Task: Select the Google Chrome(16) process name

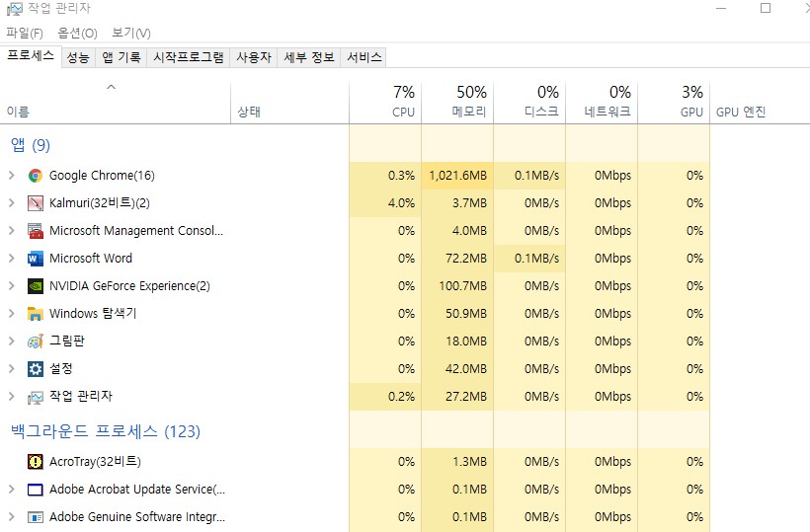Action: (x=102, y=176)
